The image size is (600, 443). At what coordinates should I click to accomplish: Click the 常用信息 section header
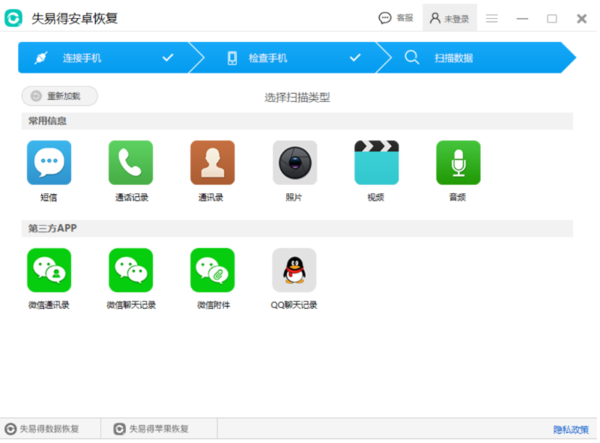(x=297, y=121)
